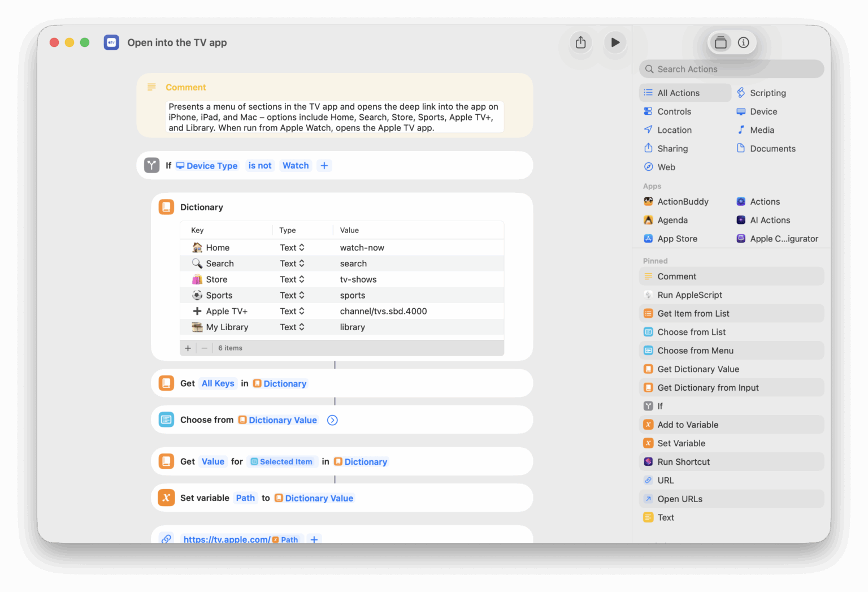Click the Apple TV shortcut icon
The width and height of the screenshot is (868, 592).
(x=111, y=42)
